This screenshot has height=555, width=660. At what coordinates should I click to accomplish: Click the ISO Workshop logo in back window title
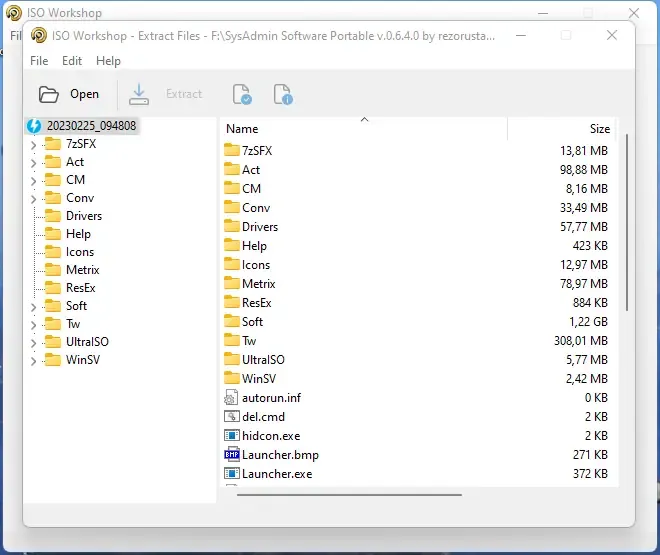point(13,13)
